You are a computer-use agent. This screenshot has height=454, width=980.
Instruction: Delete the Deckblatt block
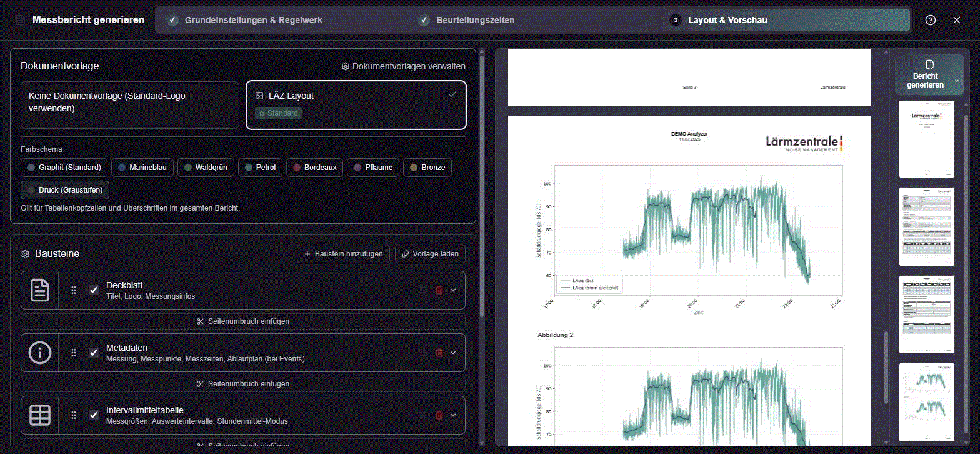click(x=439, y=290)
